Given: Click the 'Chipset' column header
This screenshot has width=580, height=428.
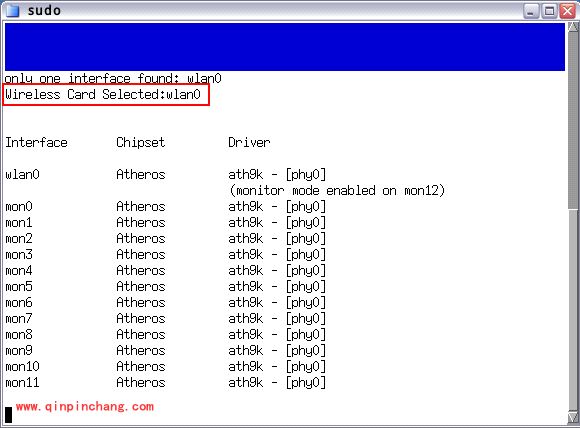Looking at the screenshot, I should click(x=141, y=142).
